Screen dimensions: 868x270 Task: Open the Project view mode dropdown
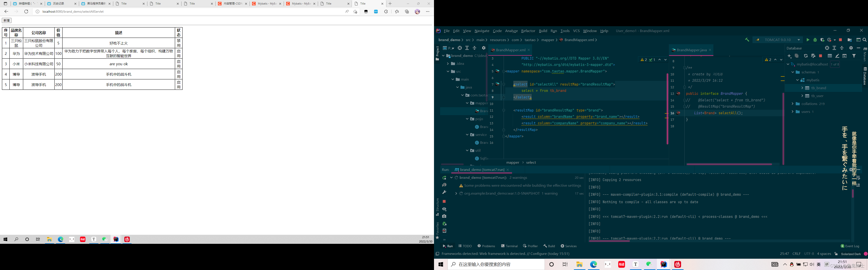tap(448, 48)
